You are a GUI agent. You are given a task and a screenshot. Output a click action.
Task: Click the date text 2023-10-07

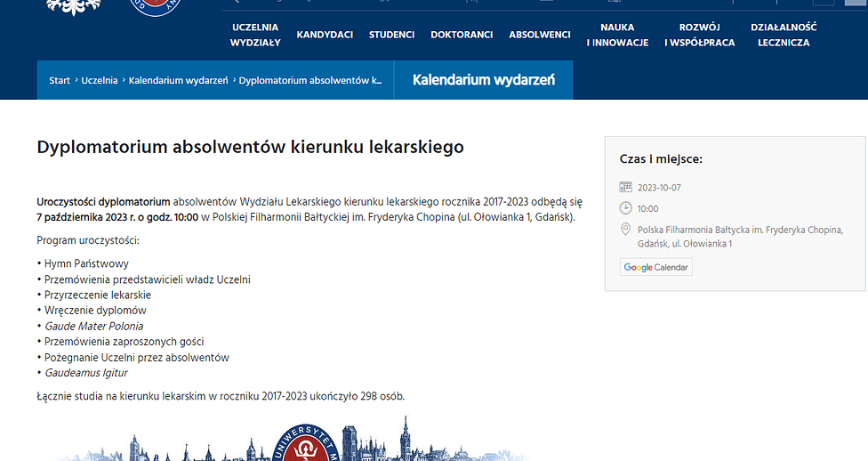click(659, 187)
